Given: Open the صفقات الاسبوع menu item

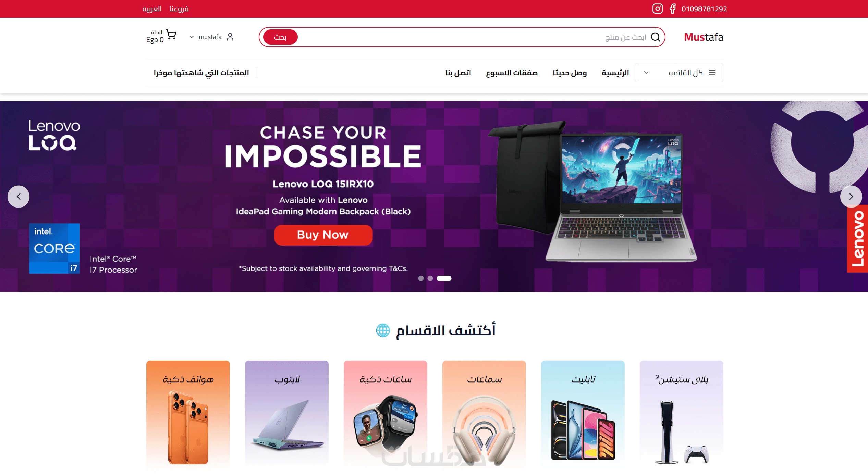Looking at the screenshot, I should pos(512,73).
